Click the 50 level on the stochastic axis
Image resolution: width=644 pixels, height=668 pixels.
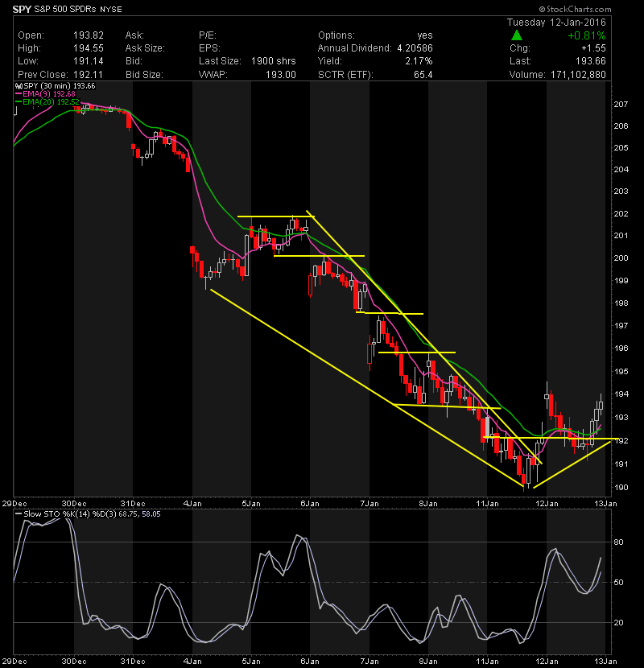[x=618, y=583]
